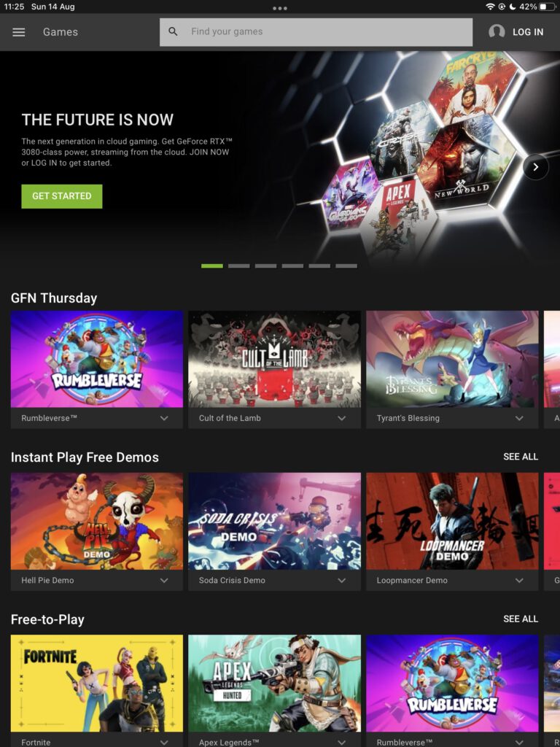Expand Soda Crisis Demo details chevron

coord(341,580)
